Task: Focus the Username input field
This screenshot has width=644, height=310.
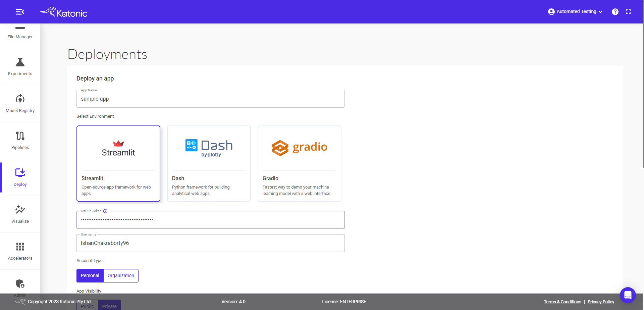Action: coord(211,243)
